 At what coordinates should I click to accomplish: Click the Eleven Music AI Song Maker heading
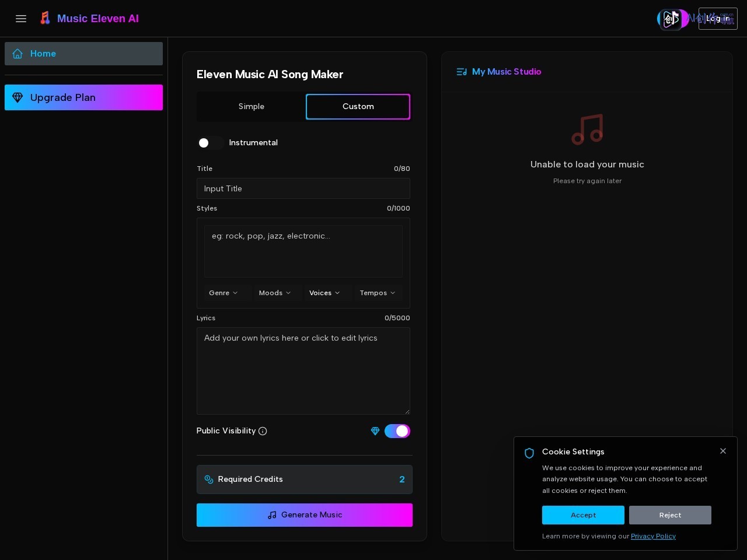click(270, 75)
